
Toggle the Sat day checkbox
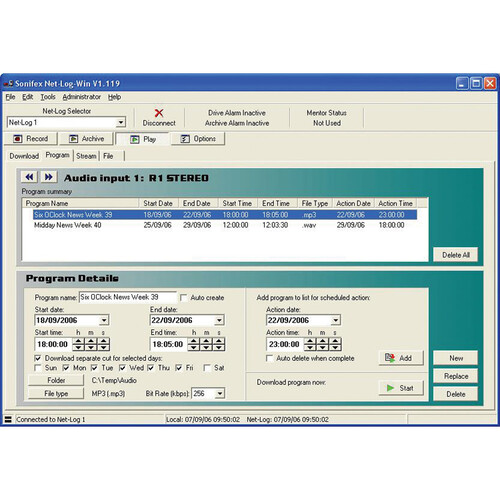[x=207, y=368]
